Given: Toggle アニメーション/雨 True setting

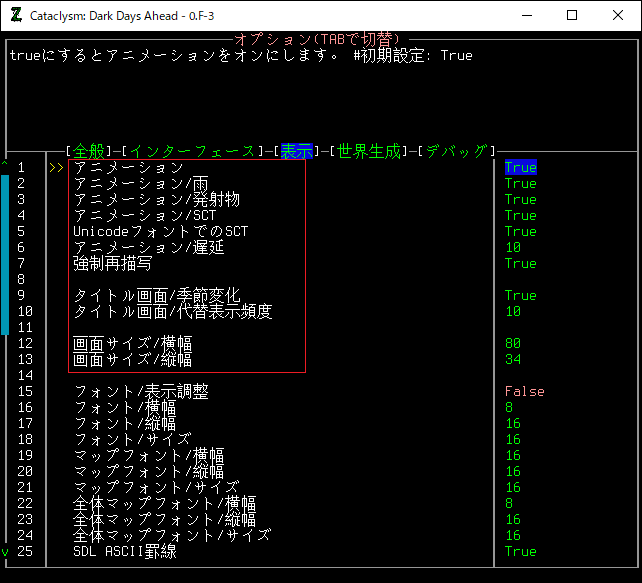Looking at the screenshot, I should click(x=520, y=184).
